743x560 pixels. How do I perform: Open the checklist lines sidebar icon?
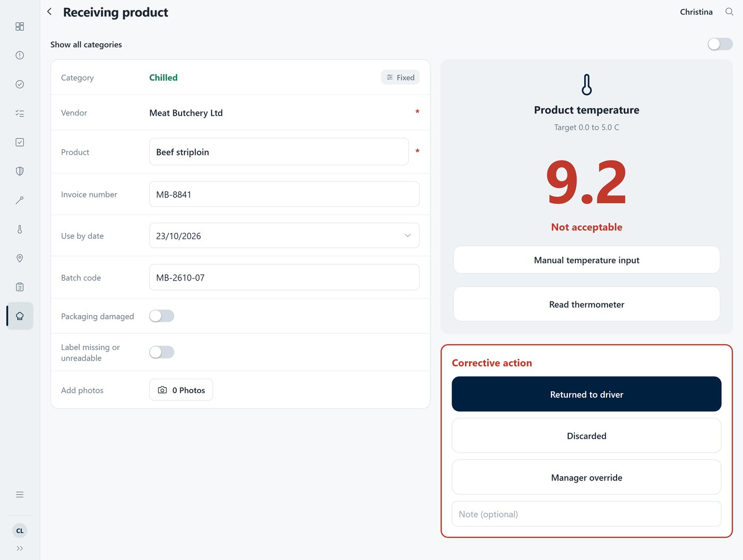tap(20, 113)
